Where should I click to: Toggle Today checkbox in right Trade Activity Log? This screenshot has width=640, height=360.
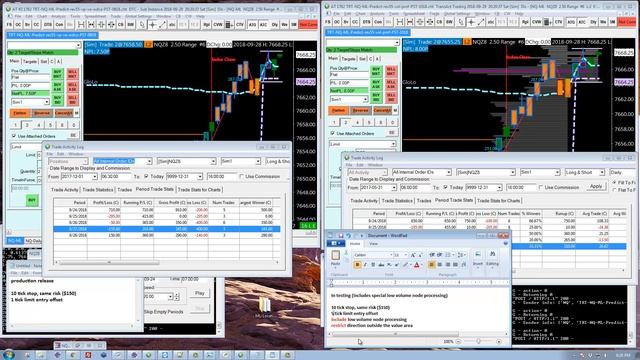click(445, 187)
